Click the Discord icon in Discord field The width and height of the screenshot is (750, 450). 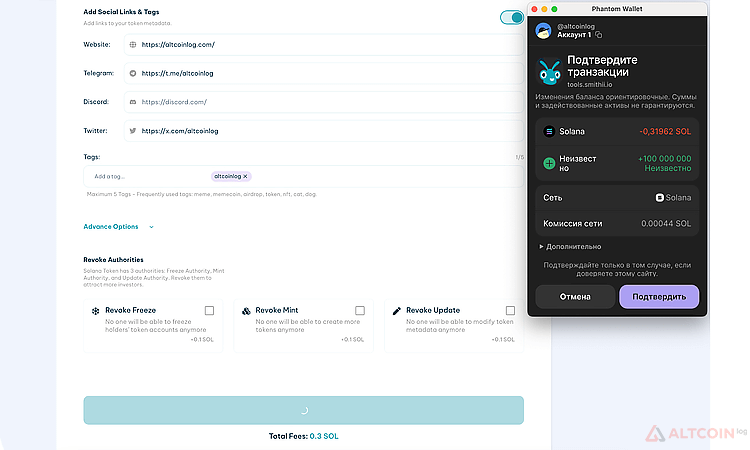click(133, 102)
